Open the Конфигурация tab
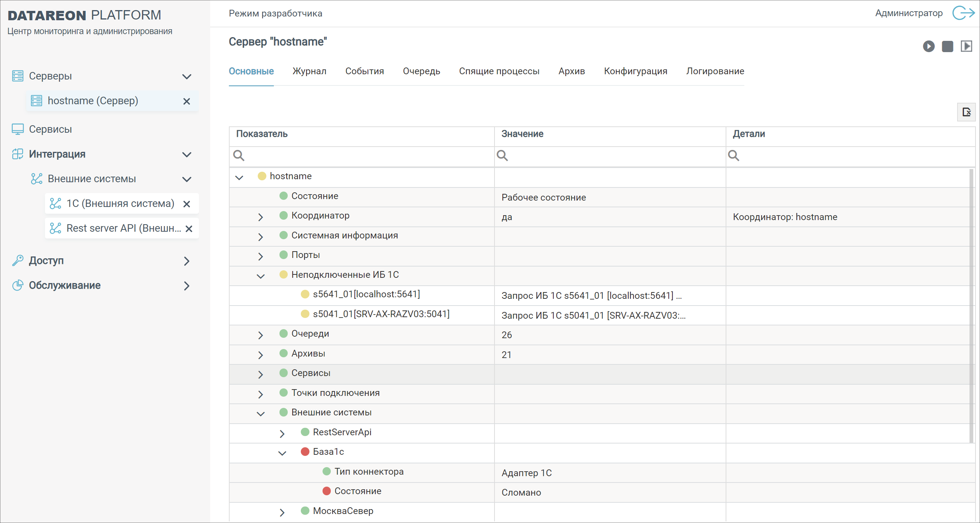This screenshot has width=980, height=523. coord(635,71)
